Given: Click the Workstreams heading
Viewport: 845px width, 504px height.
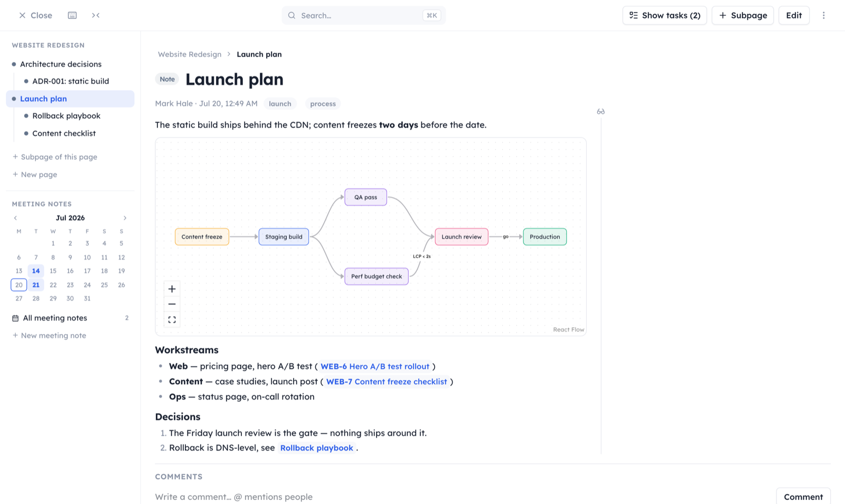Looking at the screenshot, I should tap(187, 350).
